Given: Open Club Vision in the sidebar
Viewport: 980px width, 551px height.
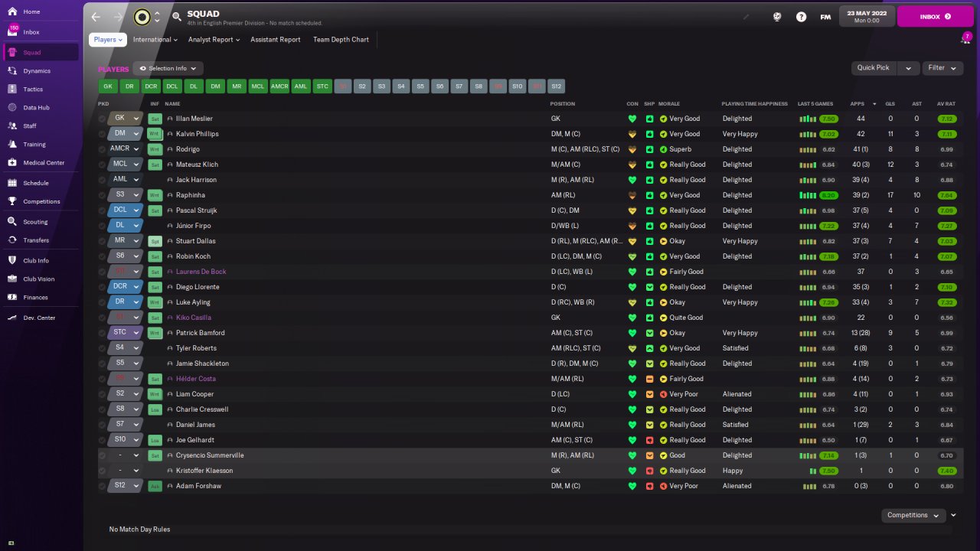Looking at the screenshot, I should 39,279.
